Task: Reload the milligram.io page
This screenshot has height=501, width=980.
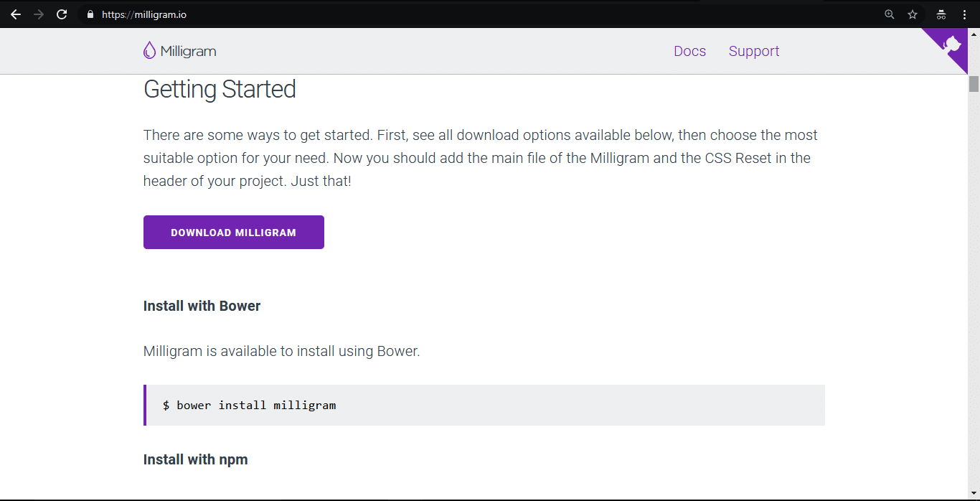Action: (x=62, y=14)
